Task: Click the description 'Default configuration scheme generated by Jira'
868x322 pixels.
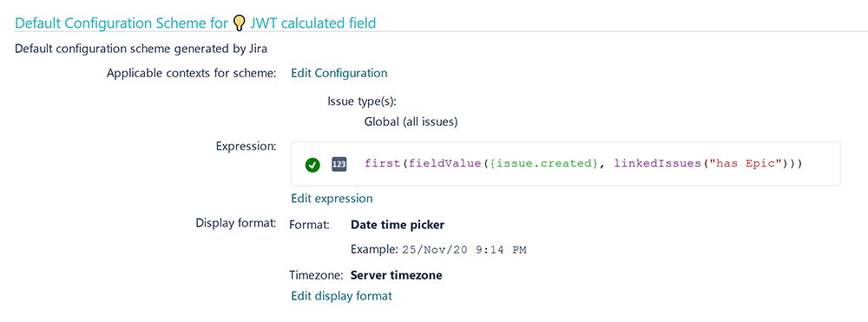Action: 141,49
